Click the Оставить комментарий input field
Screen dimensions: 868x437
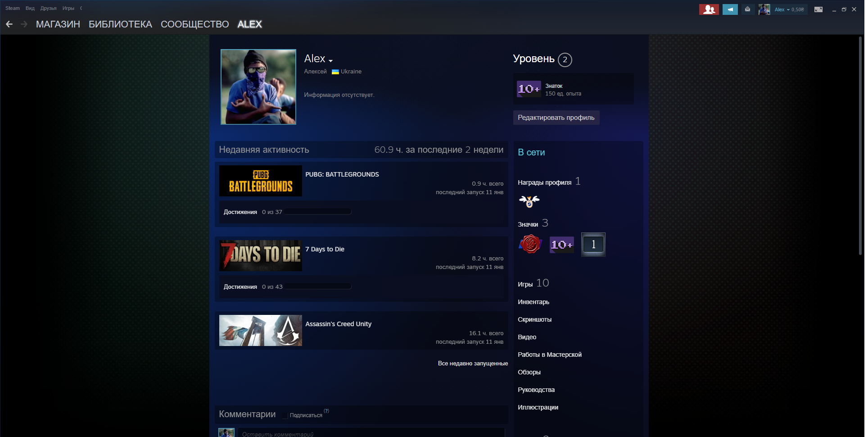coord(371,433)
